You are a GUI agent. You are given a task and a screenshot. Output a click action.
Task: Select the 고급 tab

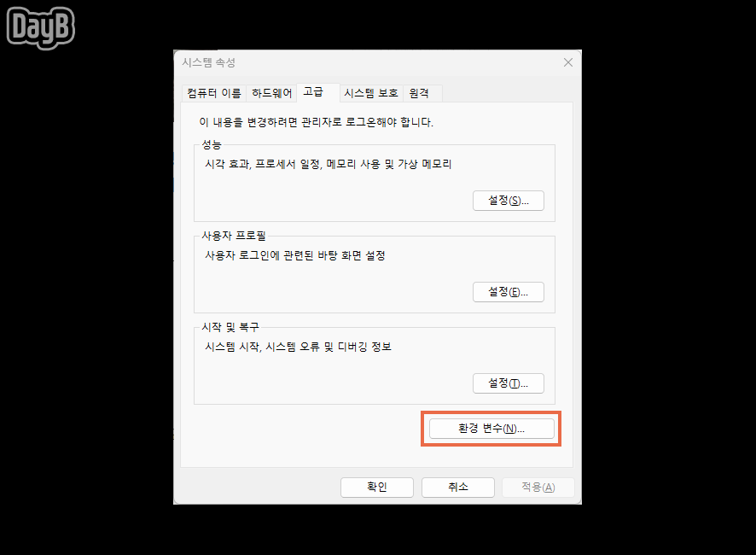tap(316, 91)
